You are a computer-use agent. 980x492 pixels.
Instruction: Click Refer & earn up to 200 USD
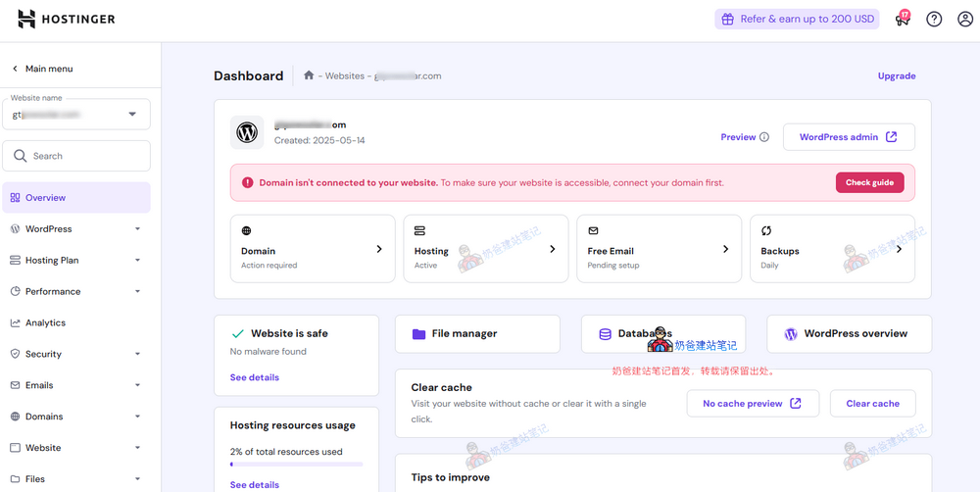(797, 19)
